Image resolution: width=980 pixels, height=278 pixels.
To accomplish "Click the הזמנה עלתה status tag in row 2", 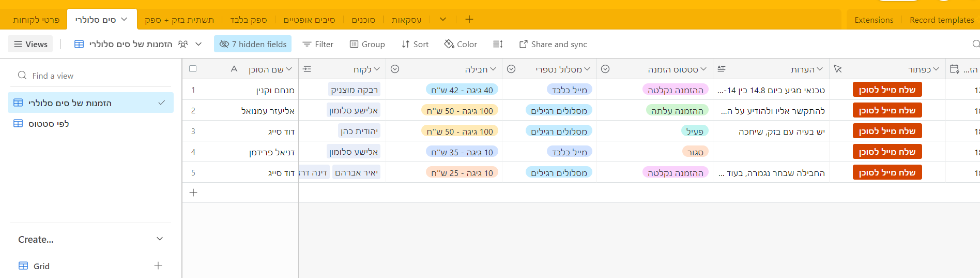I will (x=677, y=110).
